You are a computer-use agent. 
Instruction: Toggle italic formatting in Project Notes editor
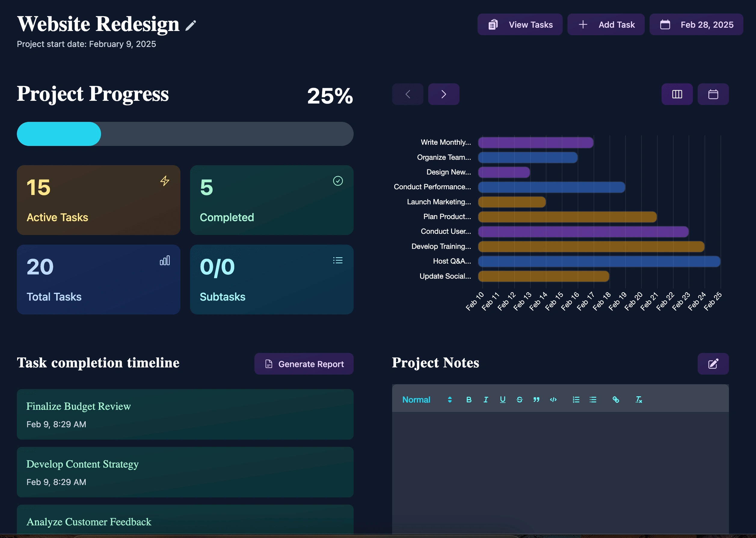[486, 399]
